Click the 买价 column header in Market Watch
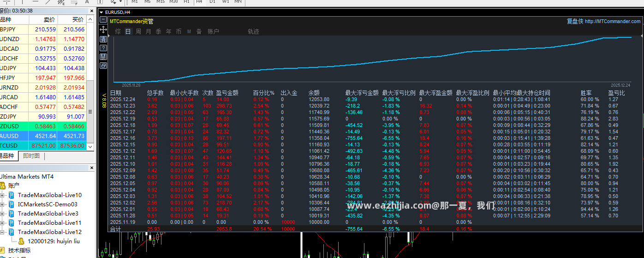 pos(72,20)
